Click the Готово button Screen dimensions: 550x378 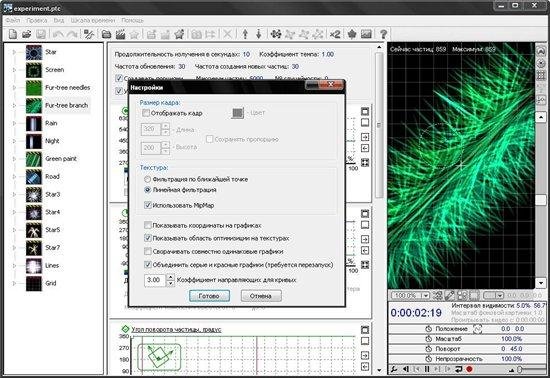[209, 296]
